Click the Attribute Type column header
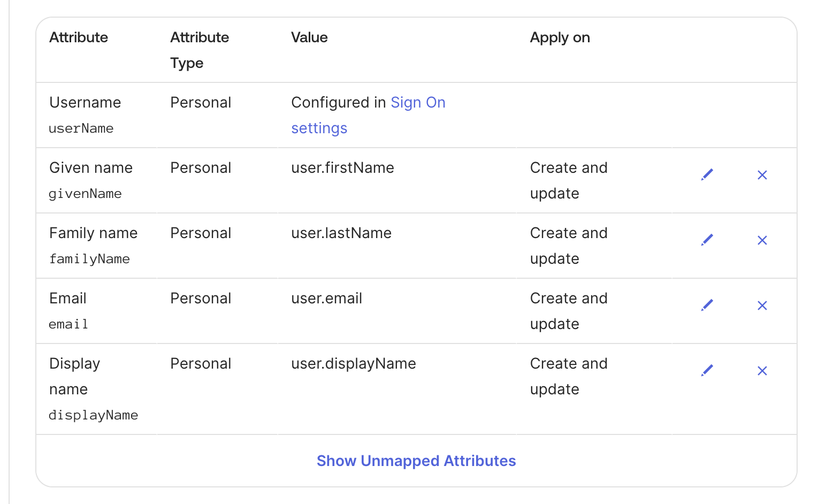This screenshot has height=504, width=826. click(200, 50)
